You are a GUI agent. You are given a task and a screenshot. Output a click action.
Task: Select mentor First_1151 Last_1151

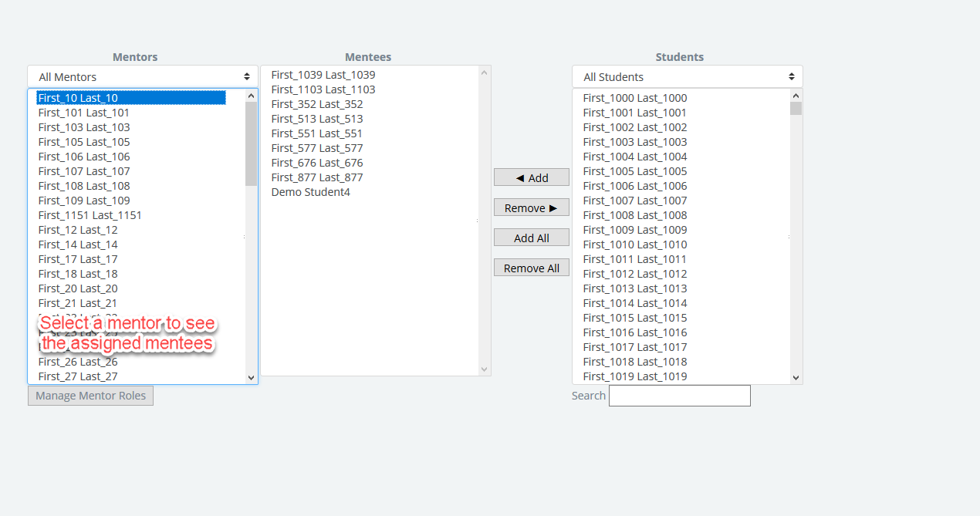click(x=90, y=215)
